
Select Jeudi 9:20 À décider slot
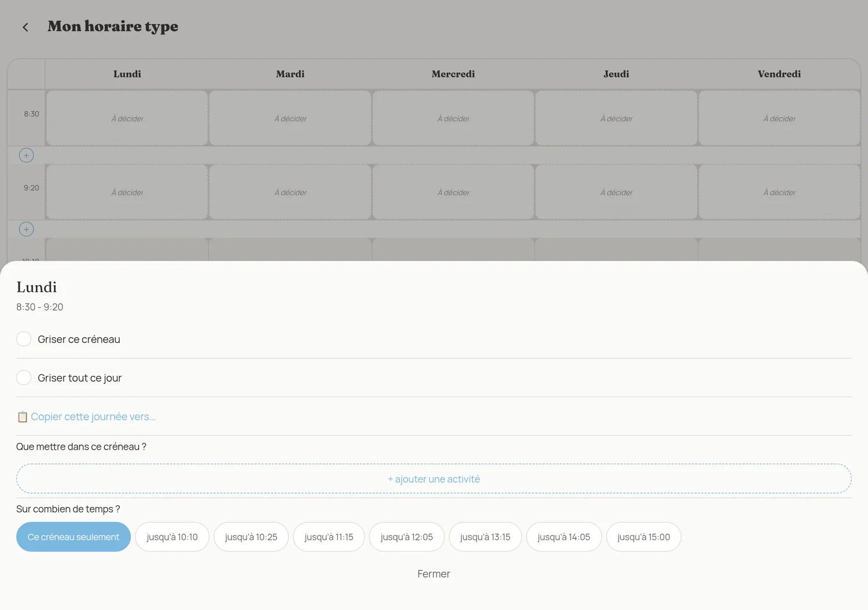tap(616, 192)
